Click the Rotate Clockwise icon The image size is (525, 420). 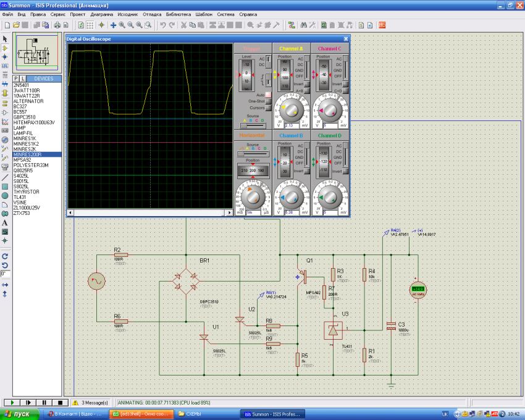[5, 256]
